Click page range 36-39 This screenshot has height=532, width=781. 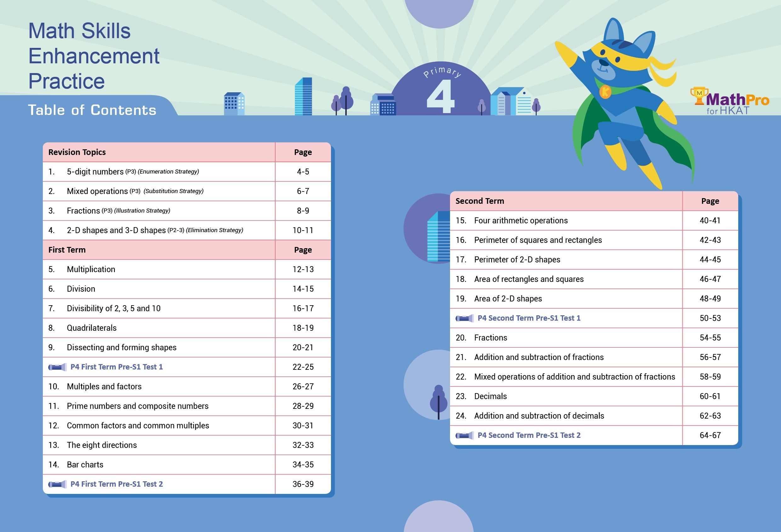point(303,484)
